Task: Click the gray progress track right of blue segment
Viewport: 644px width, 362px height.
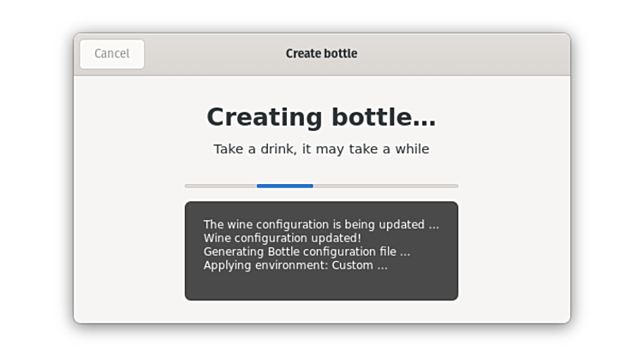Action: click(385, 185)
